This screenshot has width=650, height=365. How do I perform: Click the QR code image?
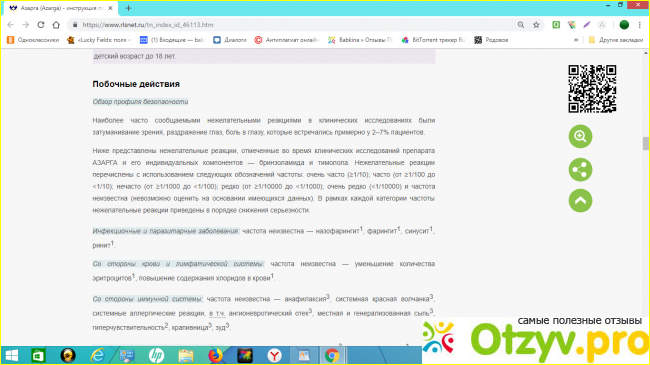pyautogui.click(x=592, y=89)
